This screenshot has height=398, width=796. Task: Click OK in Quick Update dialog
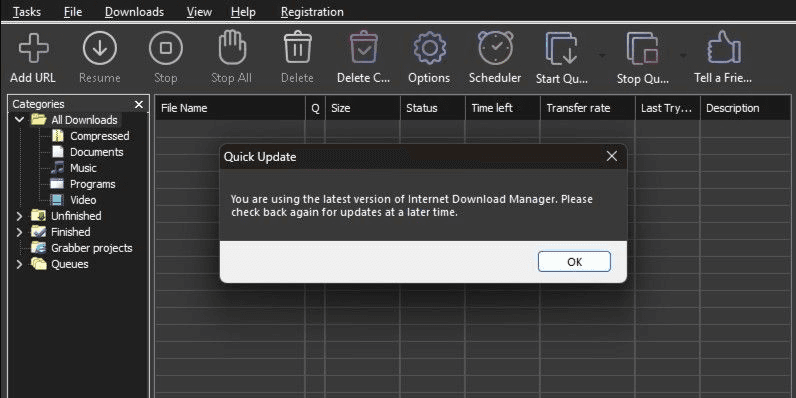click(x=574, y=262)
